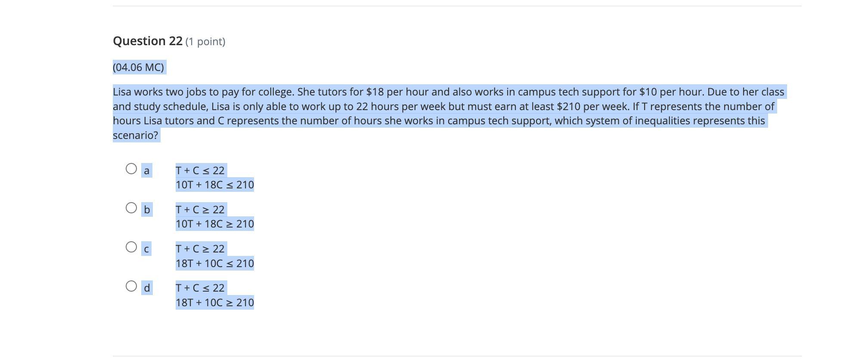Click the inequality 18T + 10C ≤ 210
The width and height of the screenshot is (868, 363).
(214, 263)
